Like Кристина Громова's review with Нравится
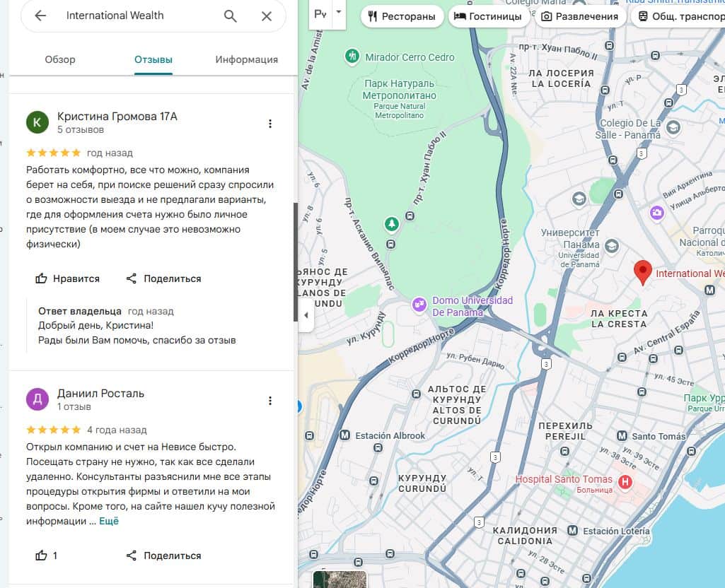This screenshot has width=725, height=588. pyautogui.click(x=68, y=278)
